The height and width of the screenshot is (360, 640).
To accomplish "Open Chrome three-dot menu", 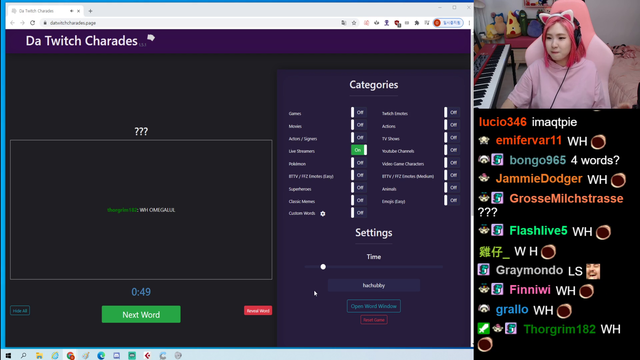I will click(x=469, y=23).
